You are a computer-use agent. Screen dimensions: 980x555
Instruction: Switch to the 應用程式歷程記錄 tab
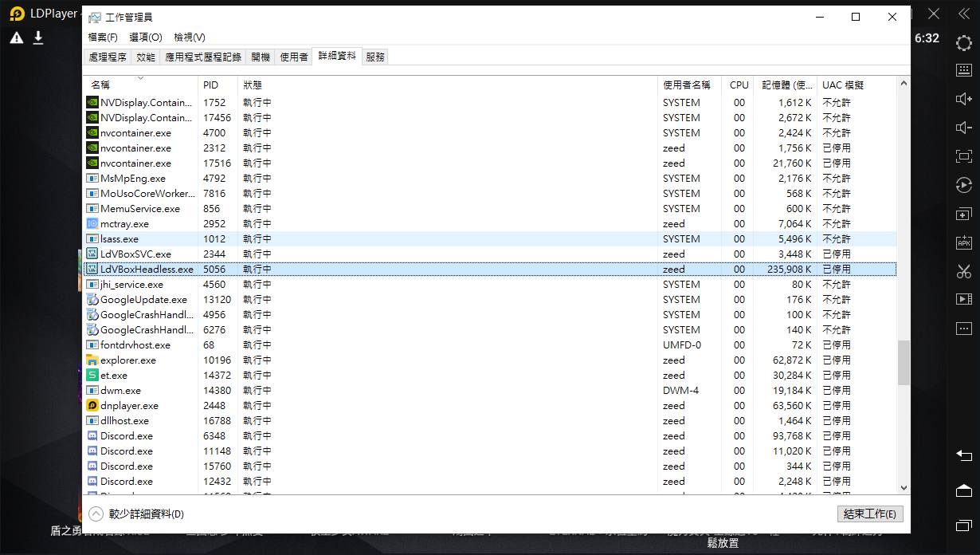coord(203,57)
